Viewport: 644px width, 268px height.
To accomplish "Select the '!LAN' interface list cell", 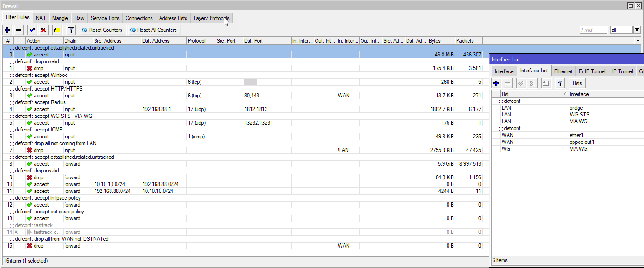I will [348, 150].
